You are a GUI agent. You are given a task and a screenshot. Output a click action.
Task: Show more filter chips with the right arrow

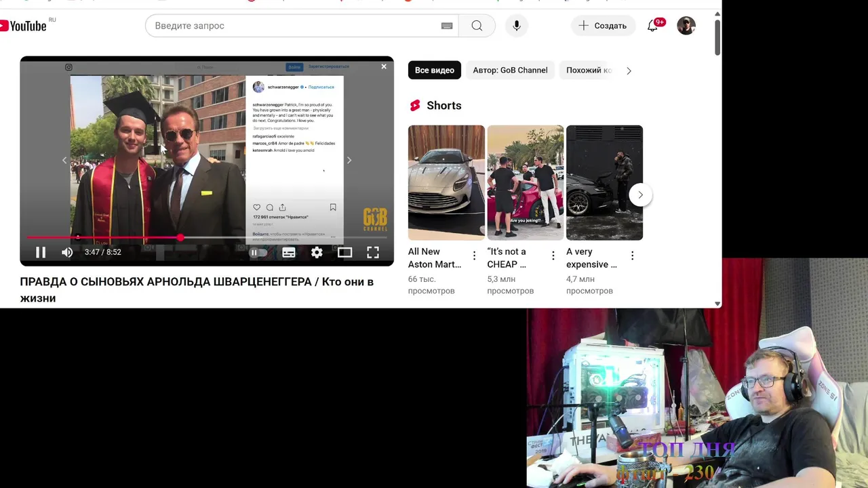click(629, 70)
